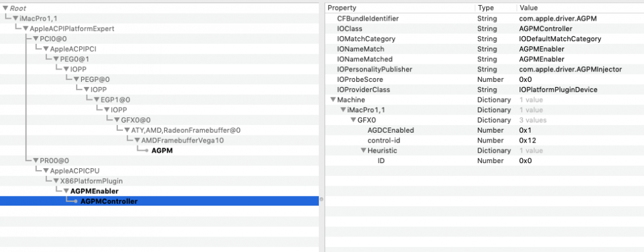
Task: Collapse the PR00@0 disclosure triangle
Action: (x=35, y=160)
